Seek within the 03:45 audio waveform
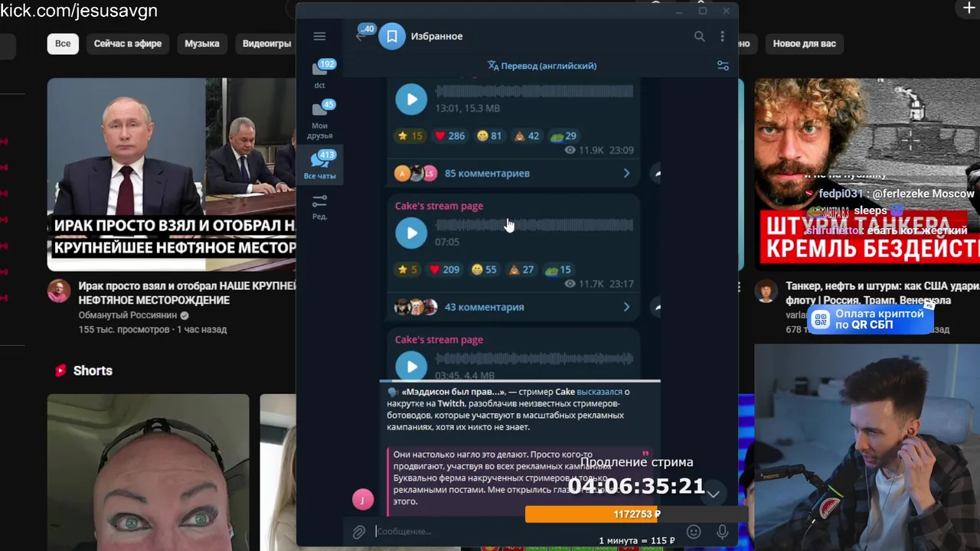Image resolution: width=980 pixels, height=551 pixels. [x=534, y=358]
